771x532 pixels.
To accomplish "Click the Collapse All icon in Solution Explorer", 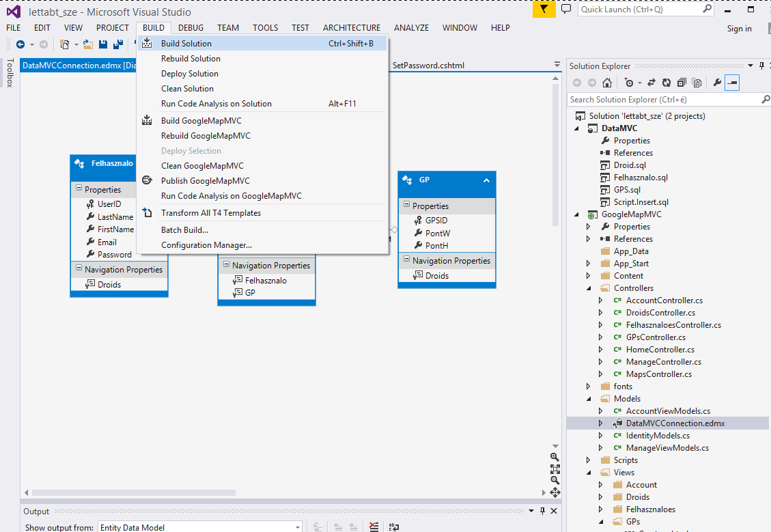I will [682, 83].
